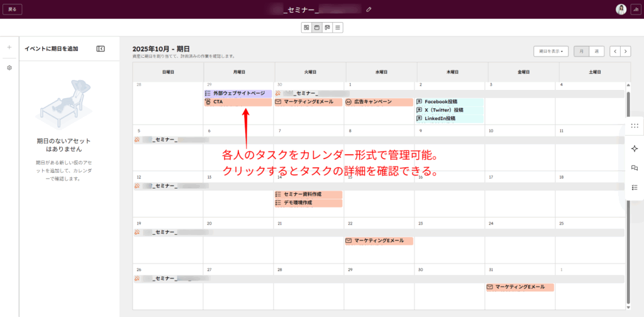Click the 戻る back button
Image resolution: width=644 pixels, height=317 pixels.
(x=13, y=9)
